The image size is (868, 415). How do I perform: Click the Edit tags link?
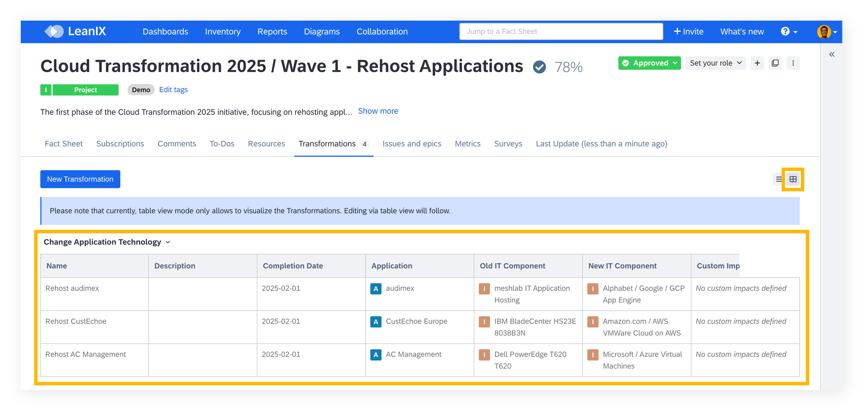click(173, 90)
